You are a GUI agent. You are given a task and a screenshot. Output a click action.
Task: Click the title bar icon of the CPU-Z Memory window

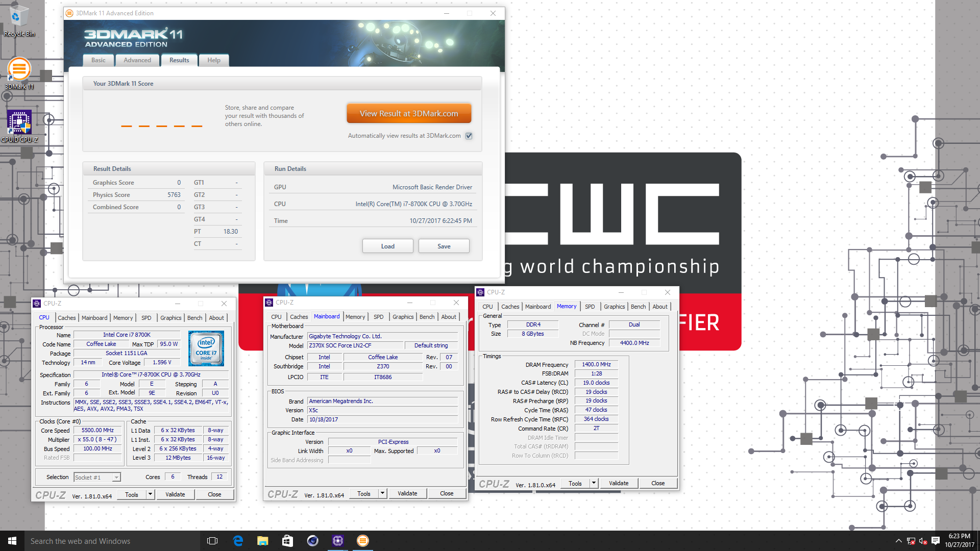pos(480,292)
